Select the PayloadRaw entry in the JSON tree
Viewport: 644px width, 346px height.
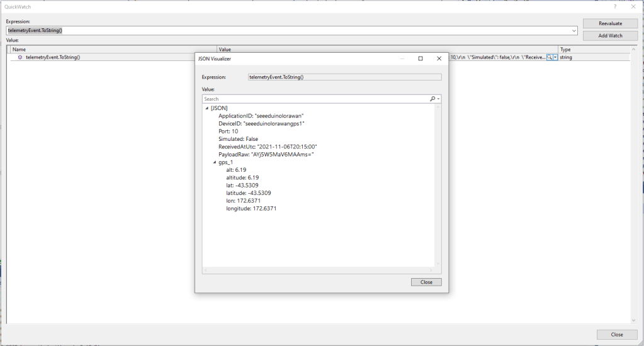tap(266, 154)
